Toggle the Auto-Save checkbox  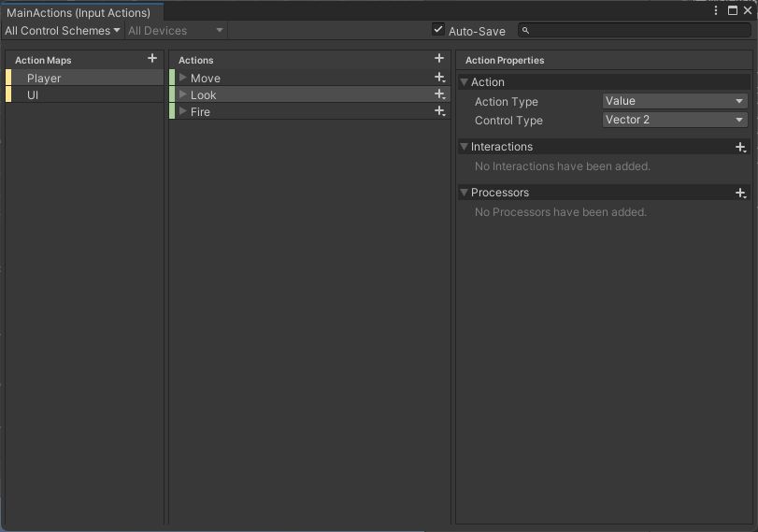[438, 30]
